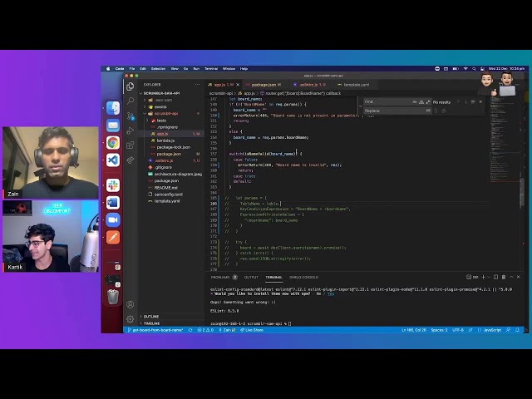Open the Source Control view
The image size is (532, 399).
pos(131,116)
